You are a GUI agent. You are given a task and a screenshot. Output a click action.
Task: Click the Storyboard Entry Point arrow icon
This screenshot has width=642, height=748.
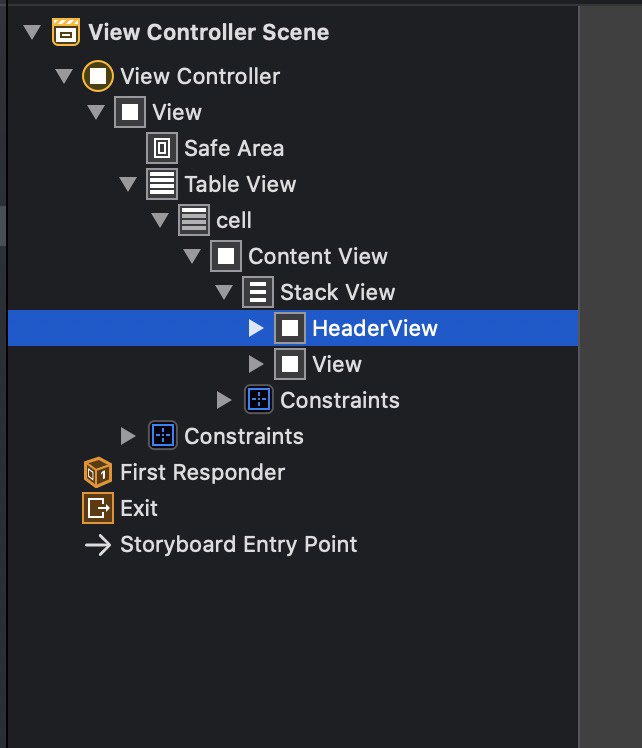click(98, 545)
